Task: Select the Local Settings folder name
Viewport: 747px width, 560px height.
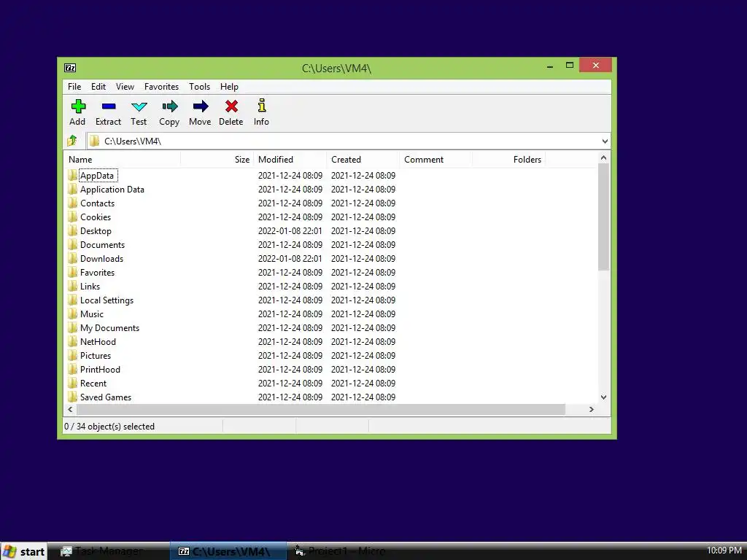Action: [x=107, y=300]
